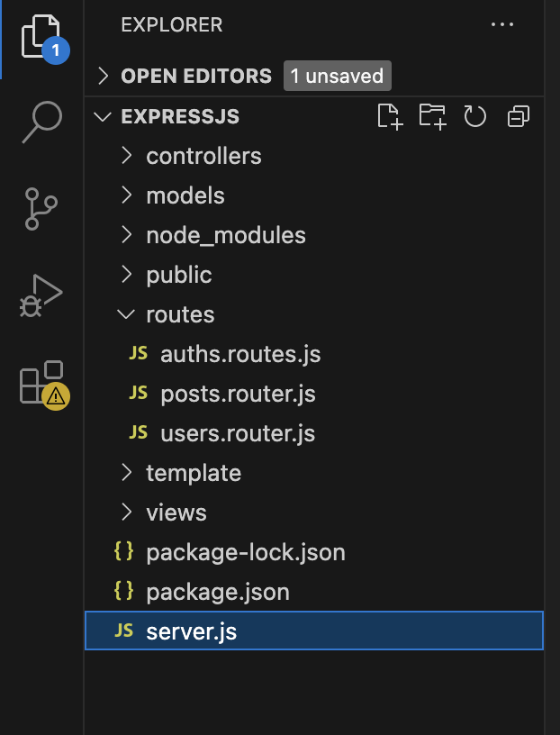560x735 pixels.
Task: Click the 1 unsaved badge
Action: click(337, 76)
